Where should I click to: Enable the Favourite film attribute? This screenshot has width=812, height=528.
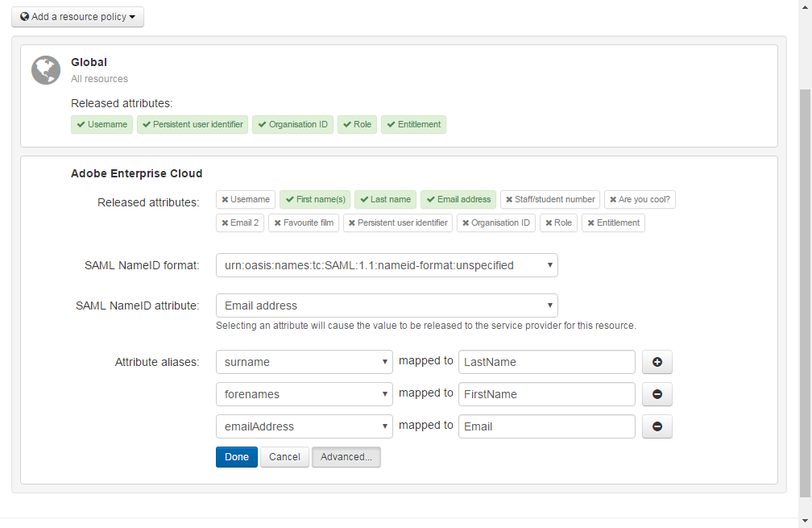click(304, 223)
